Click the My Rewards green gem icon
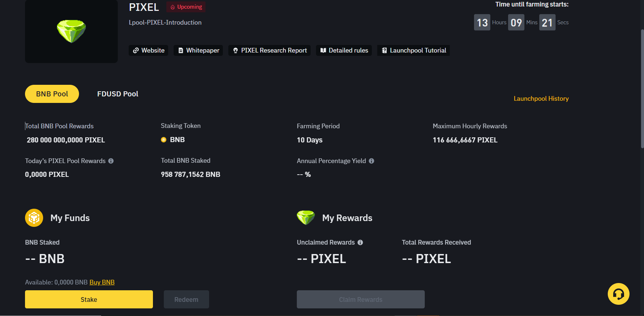Image resolution: width=644 pixels, height=316 pixels. point(306,217)
